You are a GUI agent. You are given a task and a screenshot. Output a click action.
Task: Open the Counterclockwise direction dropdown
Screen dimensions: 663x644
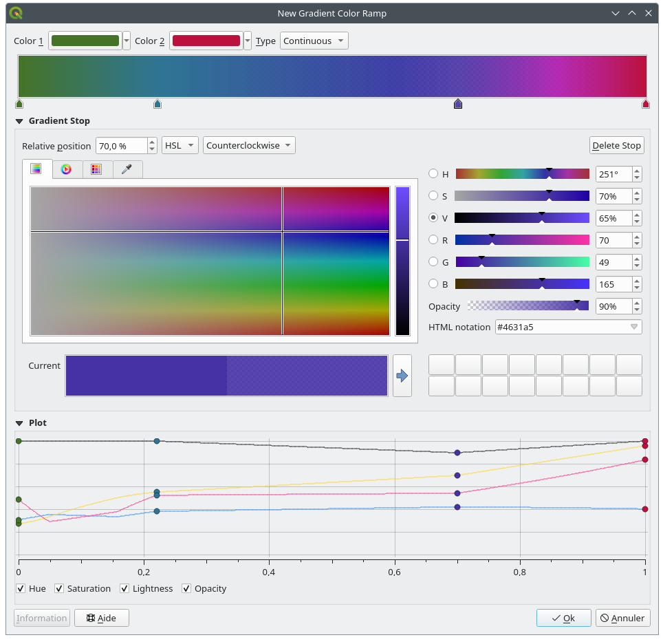tap(249, 145)
